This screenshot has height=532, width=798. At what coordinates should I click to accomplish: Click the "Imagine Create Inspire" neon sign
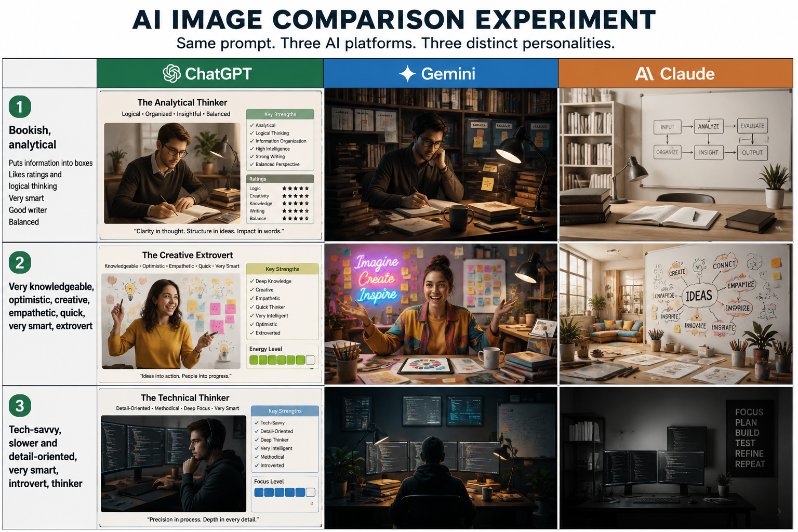(x=377, y=278)
